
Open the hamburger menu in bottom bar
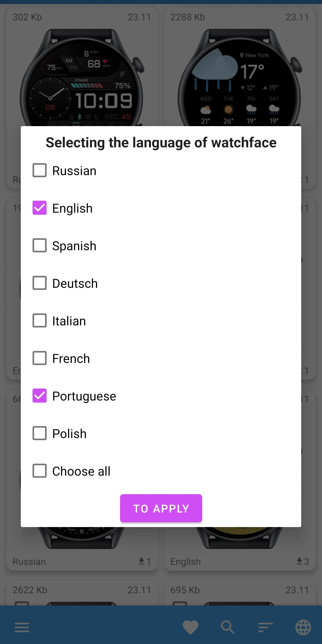coord(22,627)
